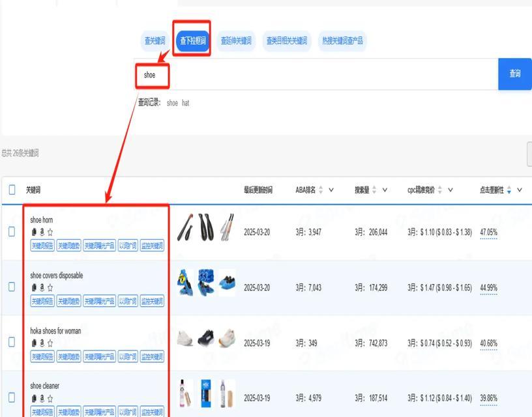Open third thumbnail in 'shoe covers disposable' row

click(227, 282)
